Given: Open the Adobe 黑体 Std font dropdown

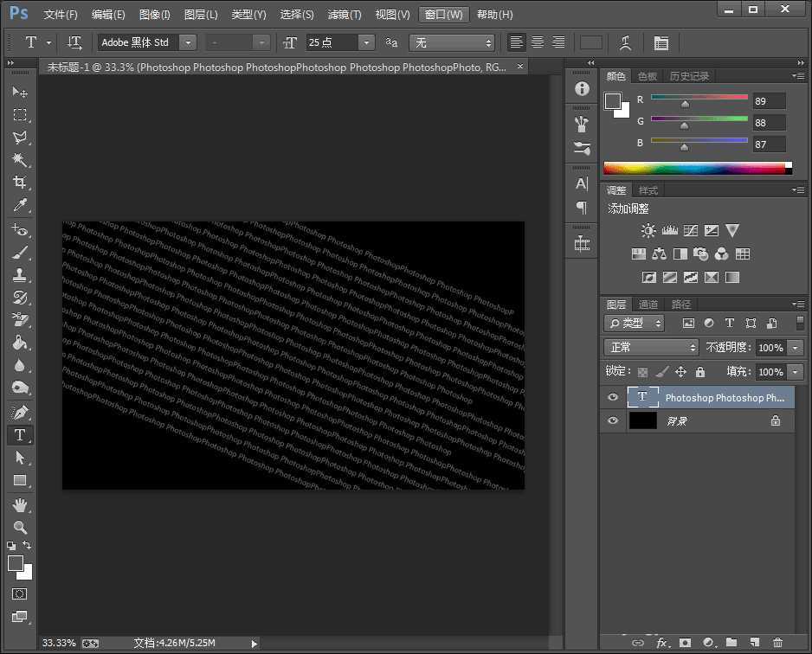Looking at the screenshot, I should coord(187,42).
